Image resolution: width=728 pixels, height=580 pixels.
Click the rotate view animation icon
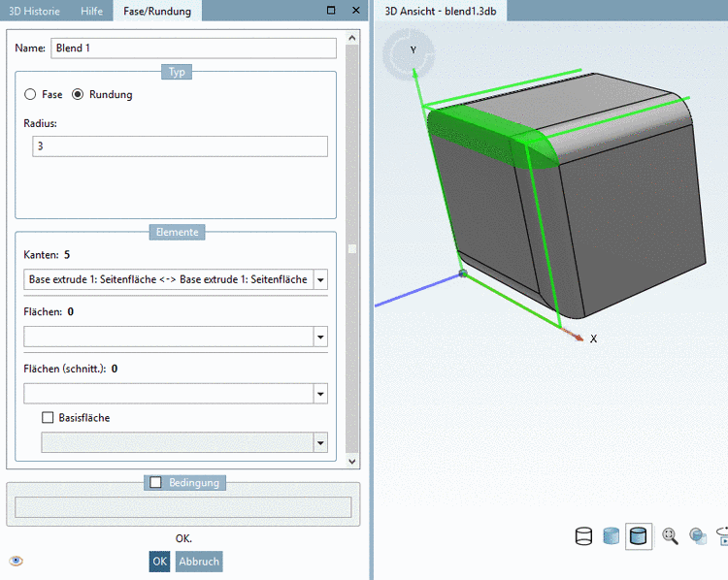coord(722,536)
